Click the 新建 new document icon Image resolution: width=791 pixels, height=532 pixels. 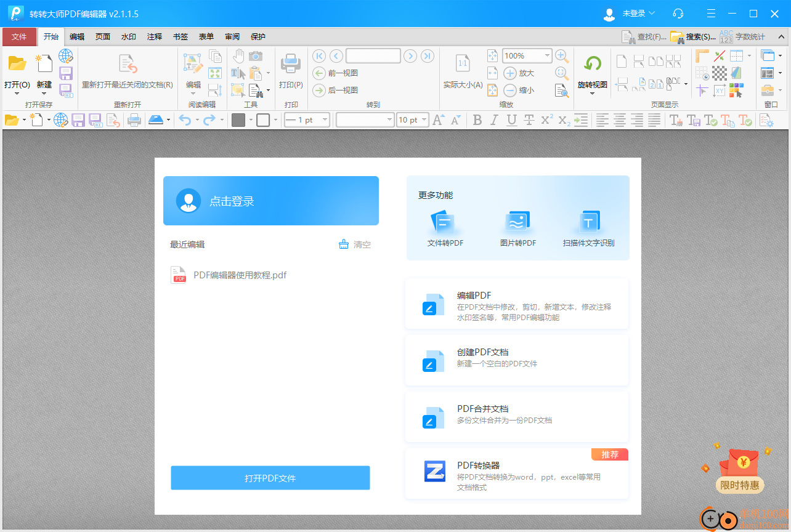point(44,63)
